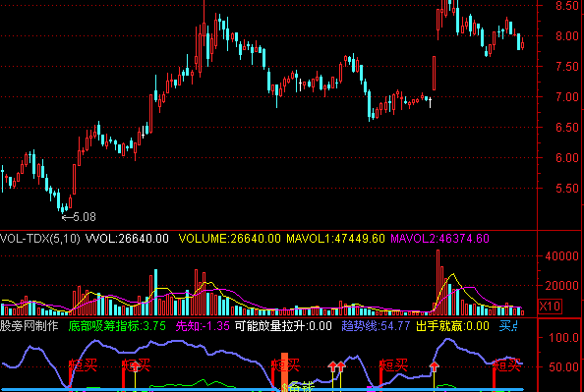Click the 股旁网制作 indicator title
584x392 pixels.
(x=29, y=326)
